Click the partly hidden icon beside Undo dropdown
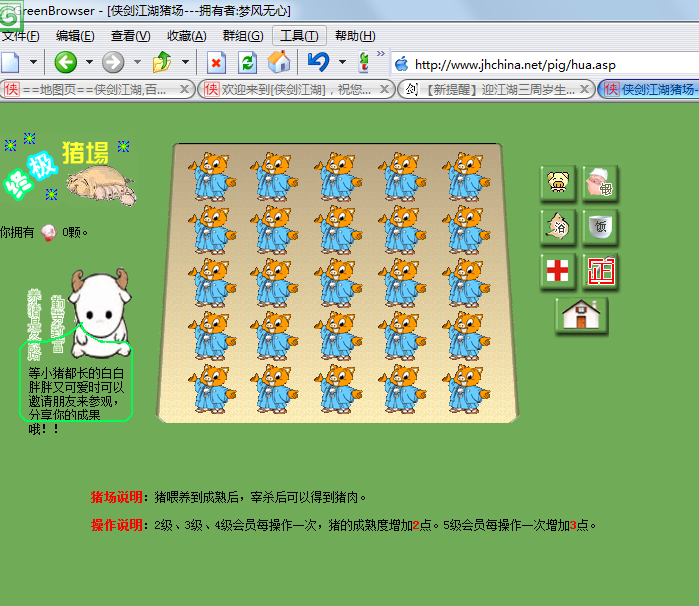699x606 pixels. click(x=364, y=62)
